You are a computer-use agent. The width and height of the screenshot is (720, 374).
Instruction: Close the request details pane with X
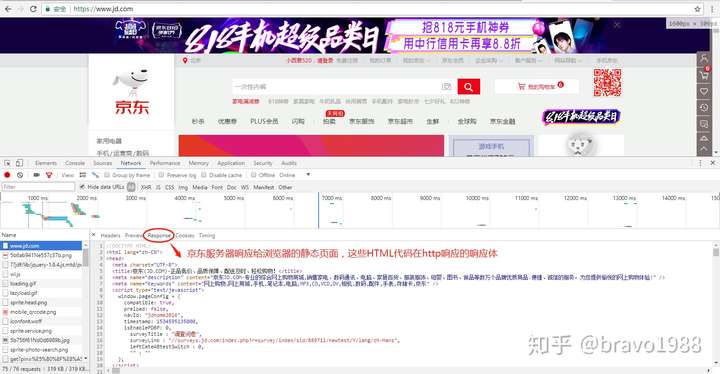(x=94, y=235)
